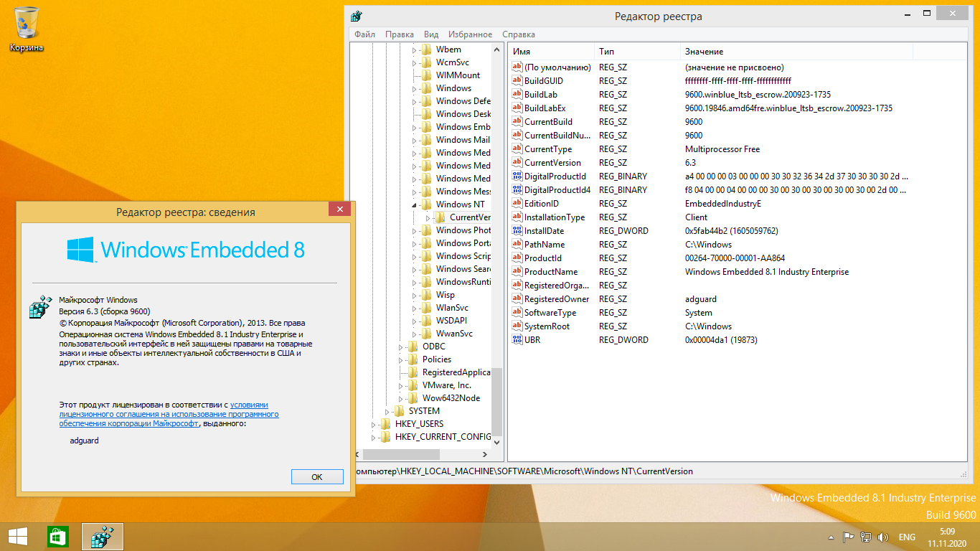Select the BuildLabEx value name
980x551 pixels.
[545, 108]
